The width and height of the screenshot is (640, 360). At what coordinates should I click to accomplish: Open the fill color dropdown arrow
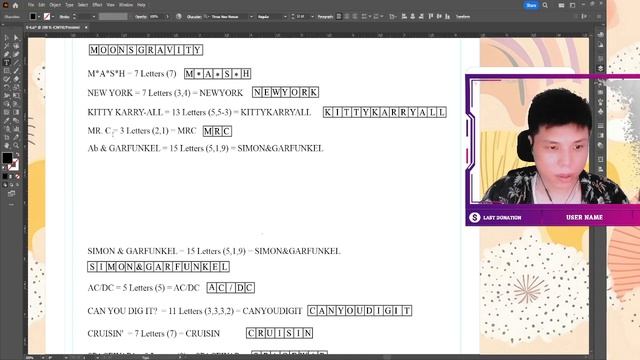coord(39,17)
